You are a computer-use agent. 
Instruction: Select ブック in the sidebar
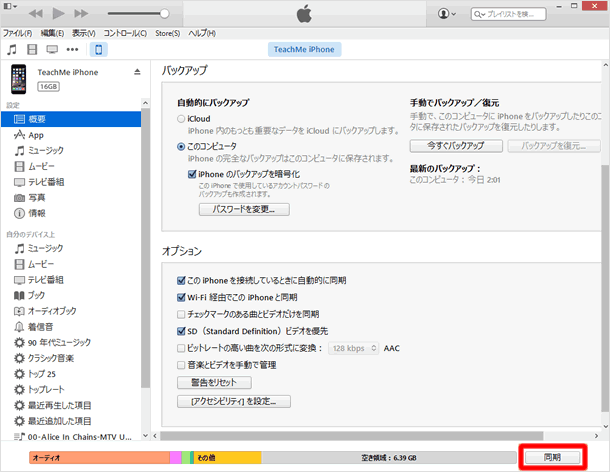coord(71,295)
